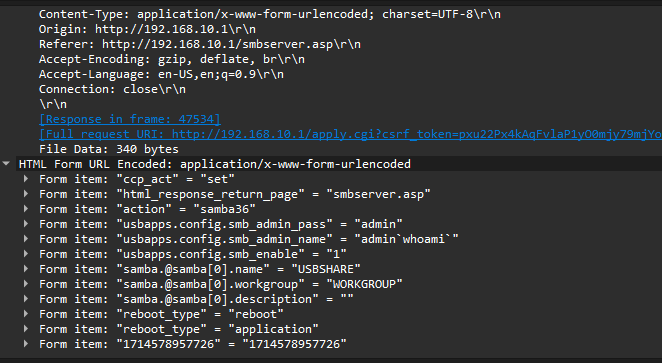The image size is (662, 363).
Task: Select the Content-Type header line
Action: [270, 14]
